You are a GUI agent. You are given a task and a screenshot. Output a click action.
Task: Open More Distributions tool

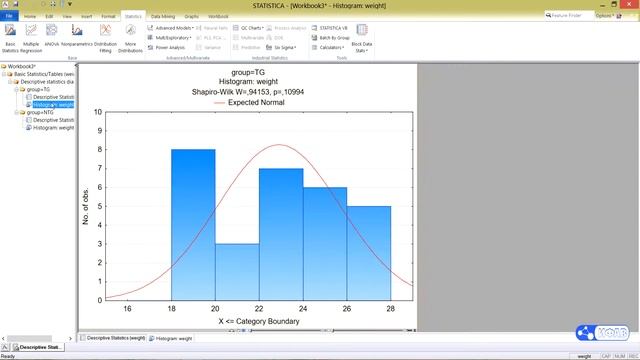(130, 38)
